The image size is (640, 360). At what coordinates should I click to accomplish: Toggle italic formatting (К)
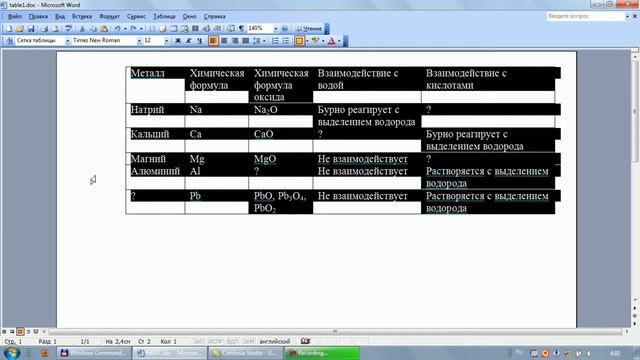[189, 41]
